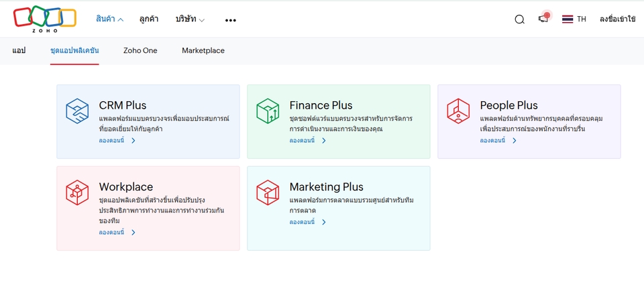
Task: Open the announcements megaphone icon
Action: coord(543,19)
